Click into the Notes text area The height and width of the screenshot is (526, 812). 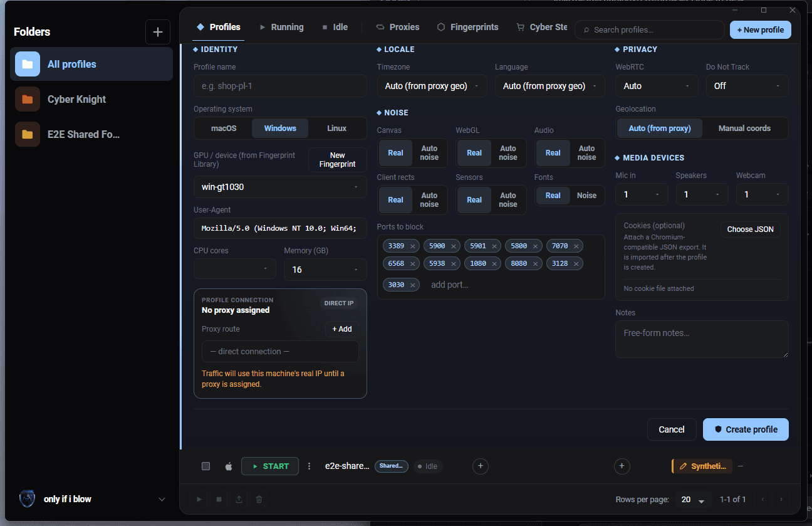pos(702,339)
